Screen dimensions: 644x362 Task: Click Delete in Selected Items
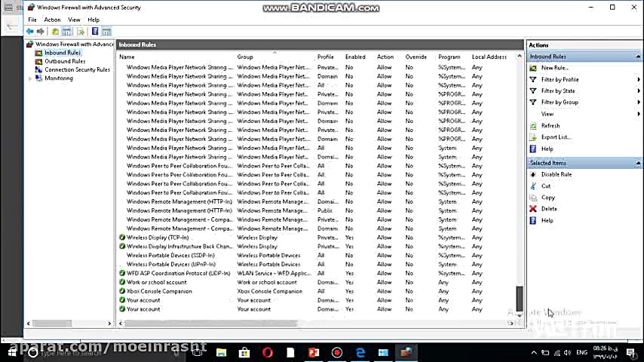(549, 209)
